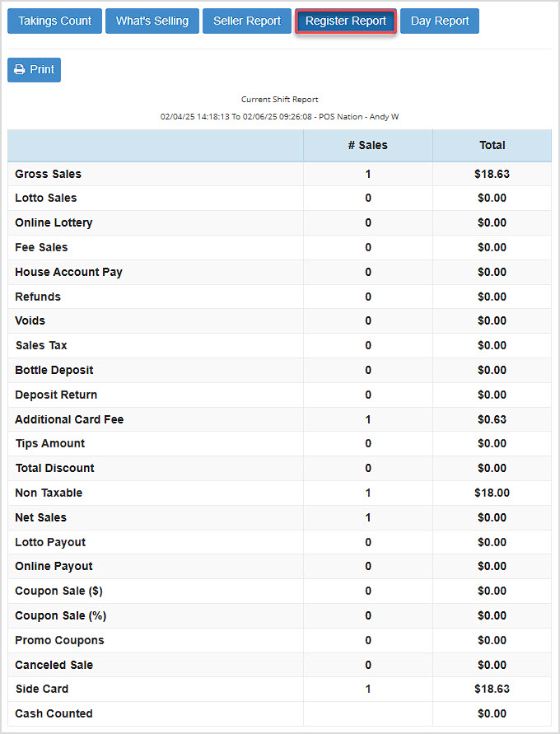
Task: Switch to the Seller Report view
Action: coord(246,21)
